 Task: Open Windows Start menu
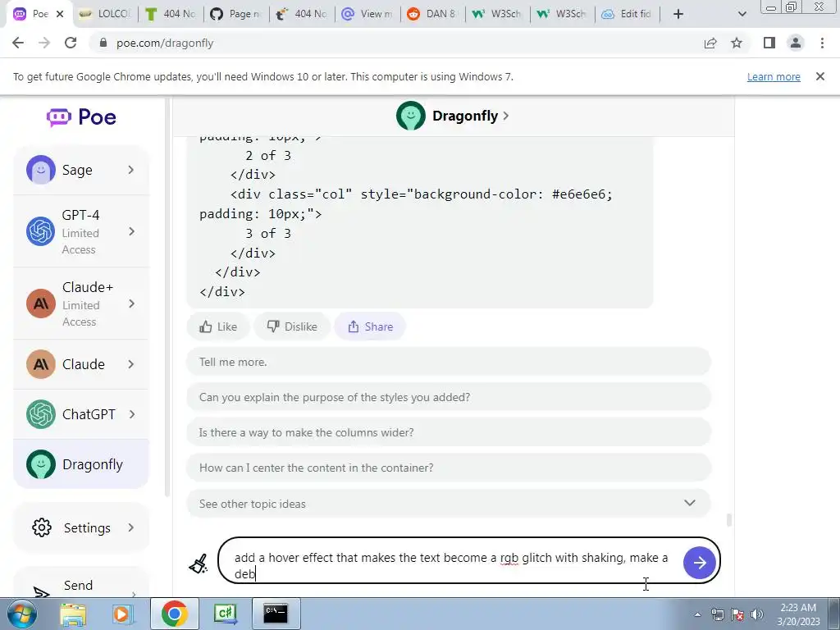(x=21, y=614)
